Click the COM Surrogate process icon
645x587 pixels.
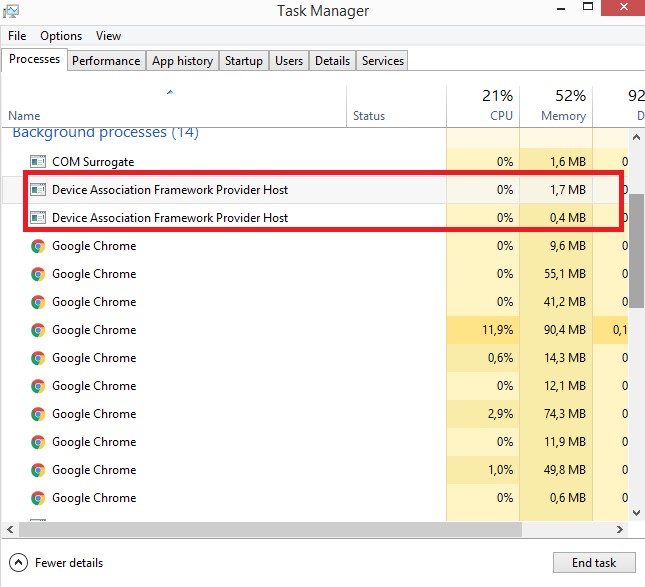pos(38,162)
